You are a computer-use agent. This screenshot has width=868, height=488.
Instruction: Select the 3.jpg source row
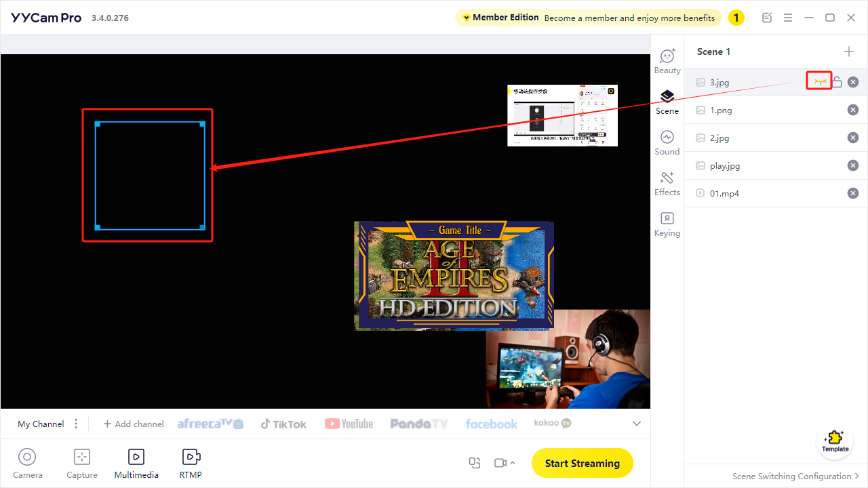click(x=776, y=82)
